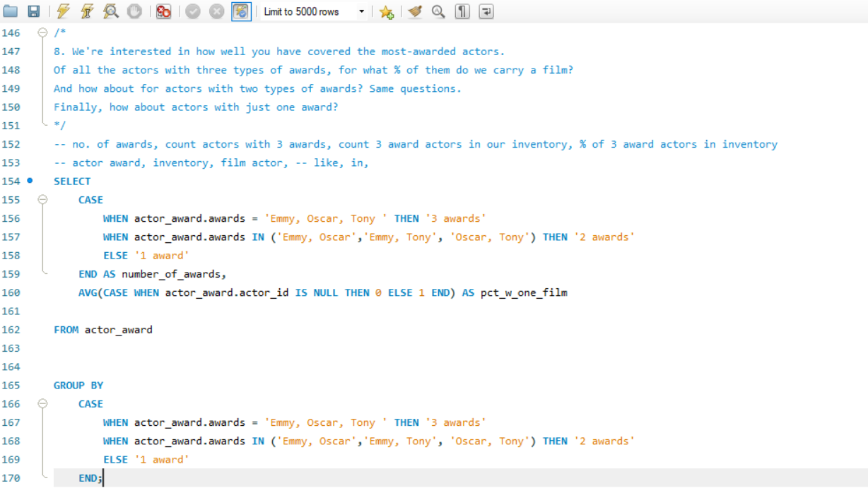Click pct_w_one_film alias on line 160

point(524,292)
